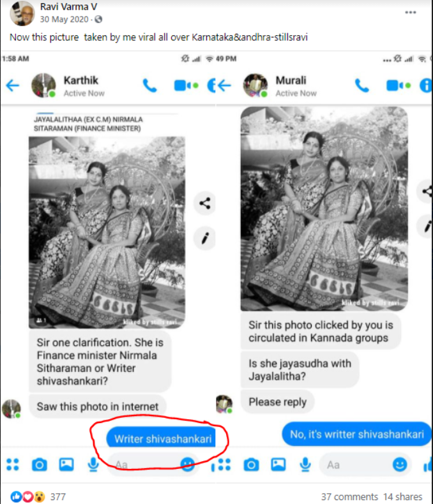Open gallery in Murali chat toolbar
The height and width of the screenshot is (504, 433).
(278, 464)
